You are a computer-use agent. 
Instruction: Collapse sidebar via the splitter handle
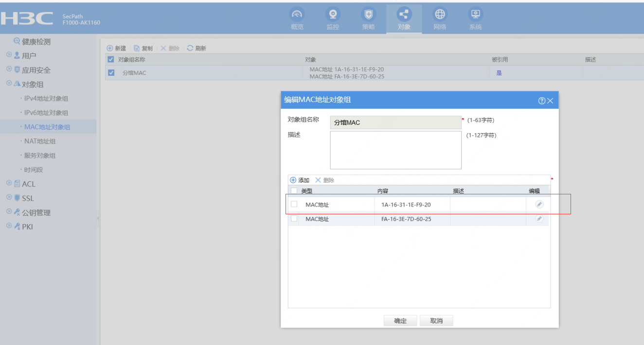point(98,219)
